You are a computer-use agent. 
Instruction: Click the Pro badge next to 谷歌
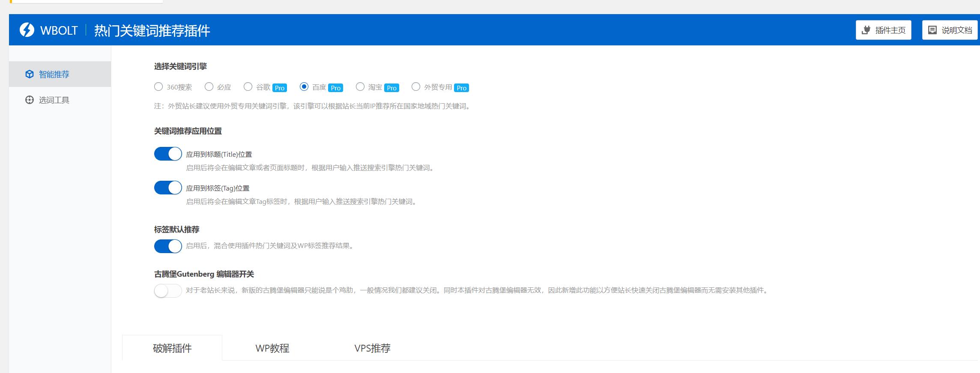click(x=280, y=88)
